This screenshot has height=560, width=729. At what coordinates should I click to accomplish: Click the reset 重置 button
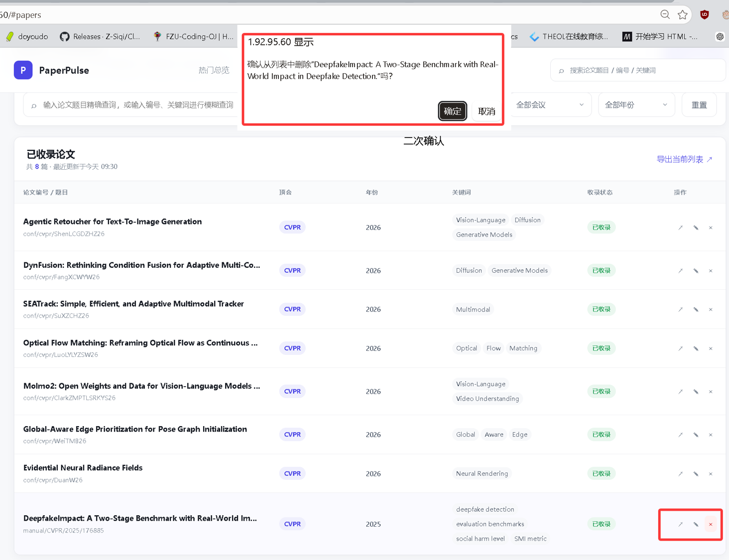coord(699,105)
